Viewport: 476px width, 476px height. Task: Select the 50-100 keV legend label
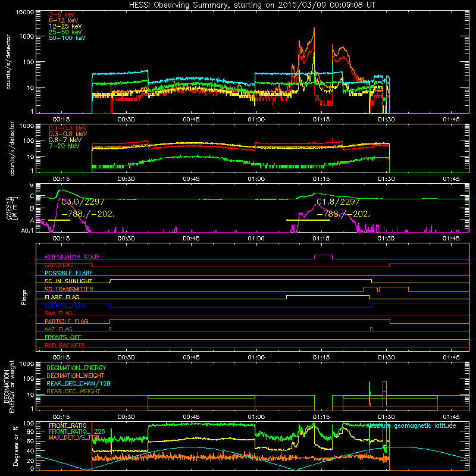67,38
